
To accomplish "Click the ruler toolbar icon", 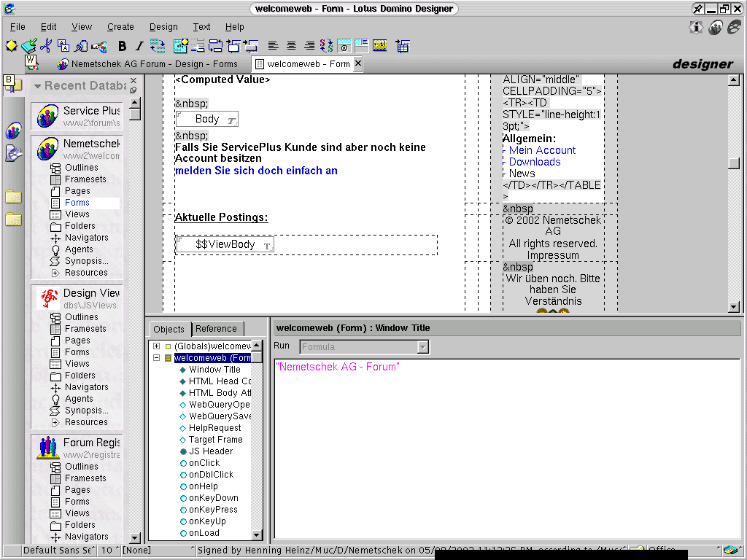I will [x=379, y=46].
